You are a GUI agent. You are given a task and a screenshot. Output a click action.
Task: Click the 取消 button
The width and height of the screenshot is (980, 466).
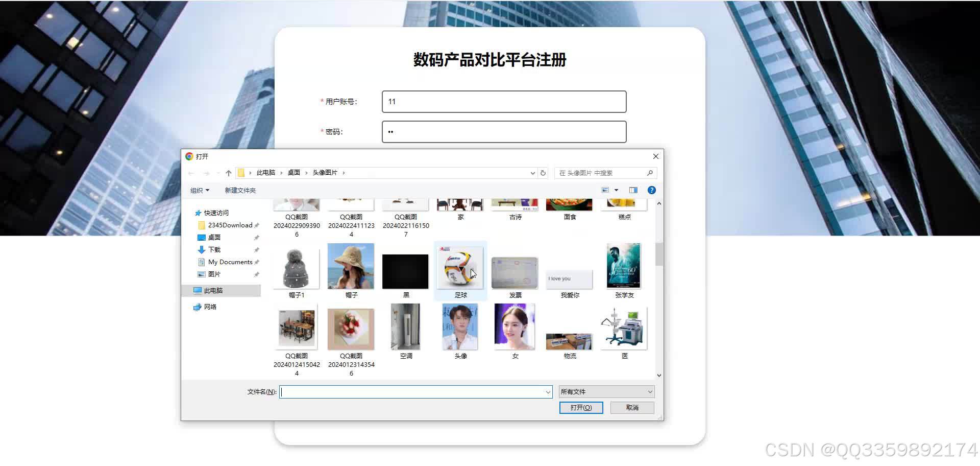[632, 407]
